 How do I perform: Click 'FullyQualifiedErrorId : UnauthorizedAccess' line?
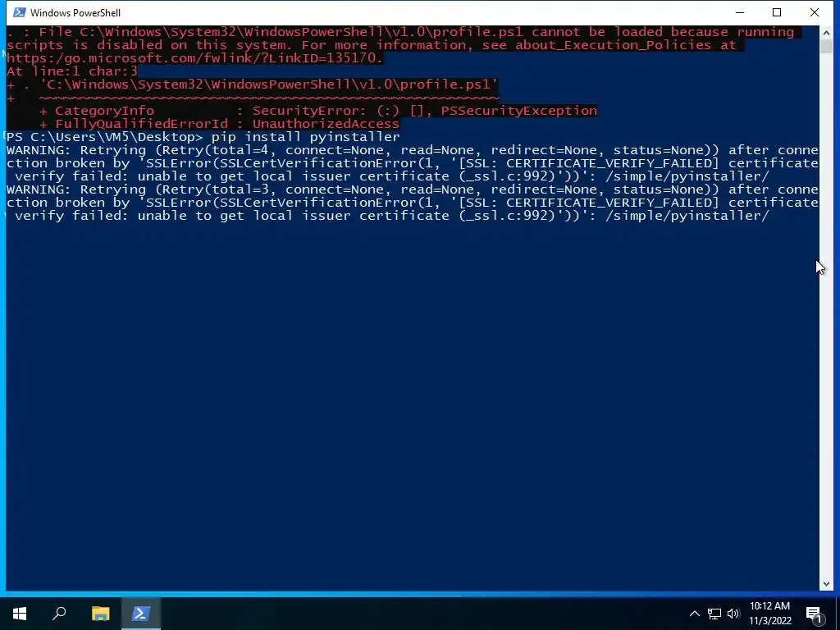227,124
